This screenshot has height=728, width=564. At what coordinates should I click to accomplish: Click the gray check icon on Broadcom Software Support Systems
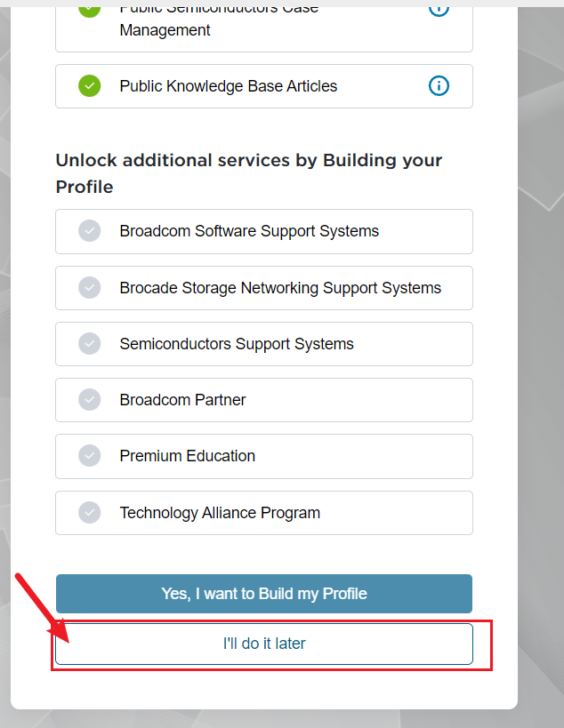[x=89, y=230]
